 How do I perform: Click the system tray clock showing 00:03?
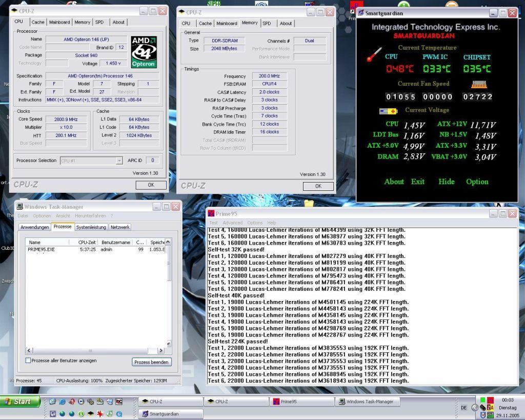coord(508,400)
